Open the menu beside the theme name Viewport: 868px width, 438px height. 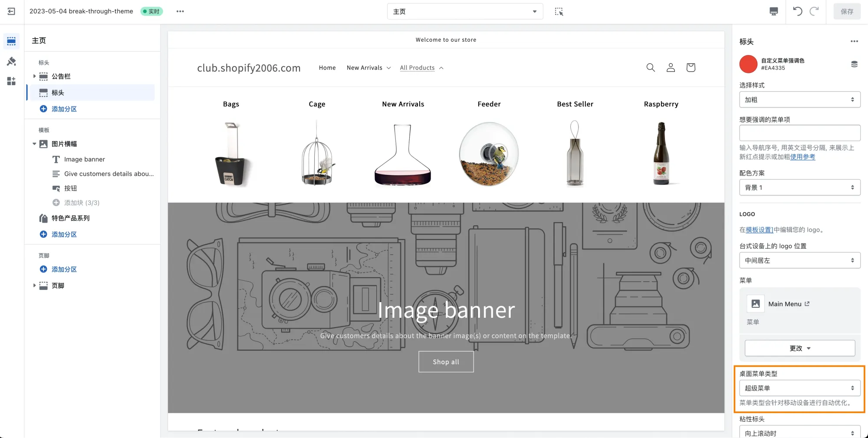(180, 11)
